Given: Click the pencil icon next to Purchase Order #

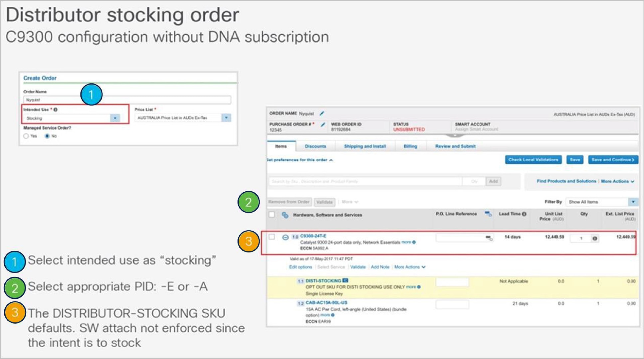Looking at the screenshot, I should 322,124.
